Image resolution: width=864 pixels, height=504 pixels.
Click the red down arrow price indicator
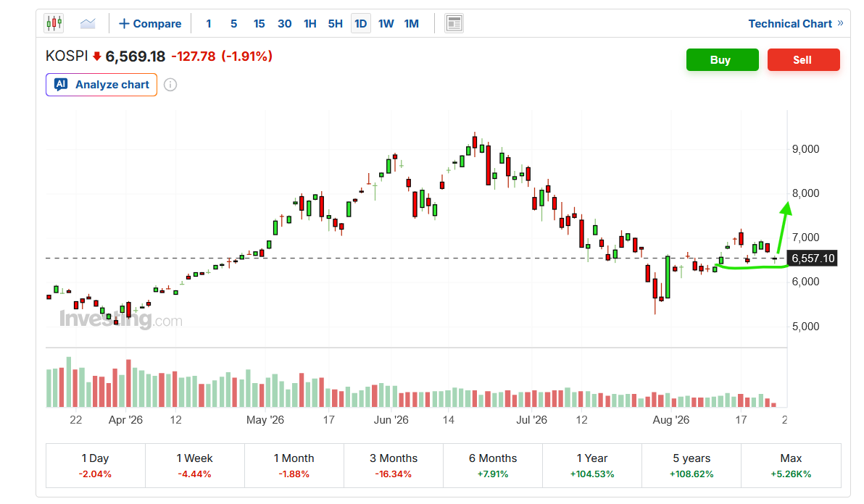pos(97,56)
